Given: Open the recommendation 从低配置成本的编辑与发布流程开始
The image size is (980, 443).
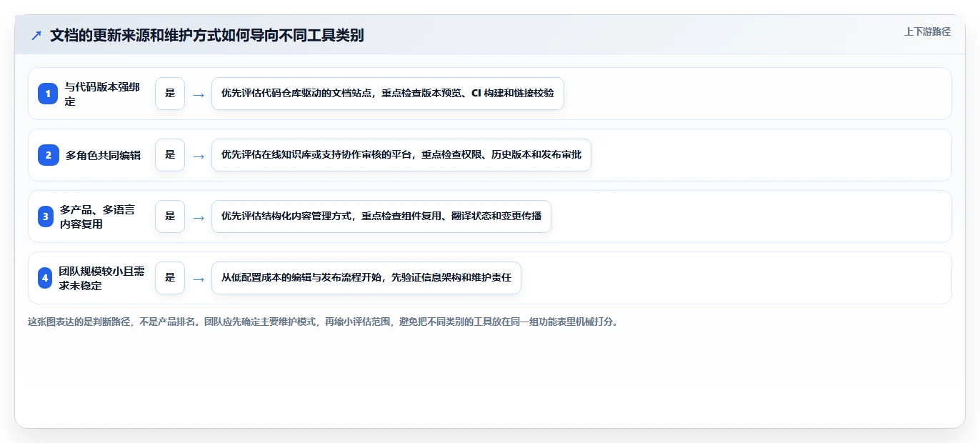Looking at the screenshot, I should click(366, 278).
